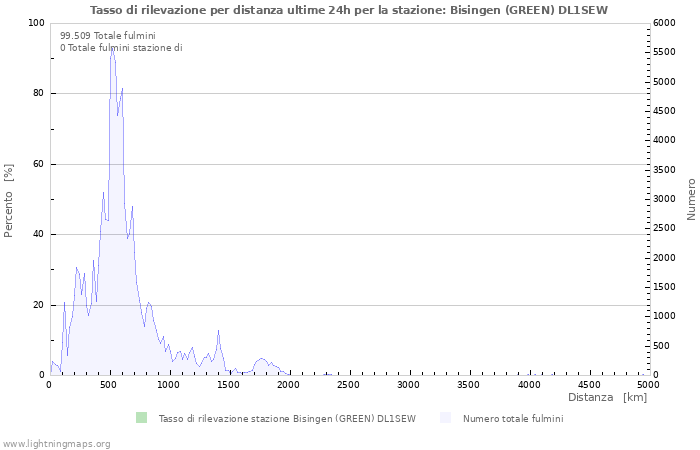Screen dimensions: 700x450
Task: Click left axis value 40
Action: click(38, 234)
